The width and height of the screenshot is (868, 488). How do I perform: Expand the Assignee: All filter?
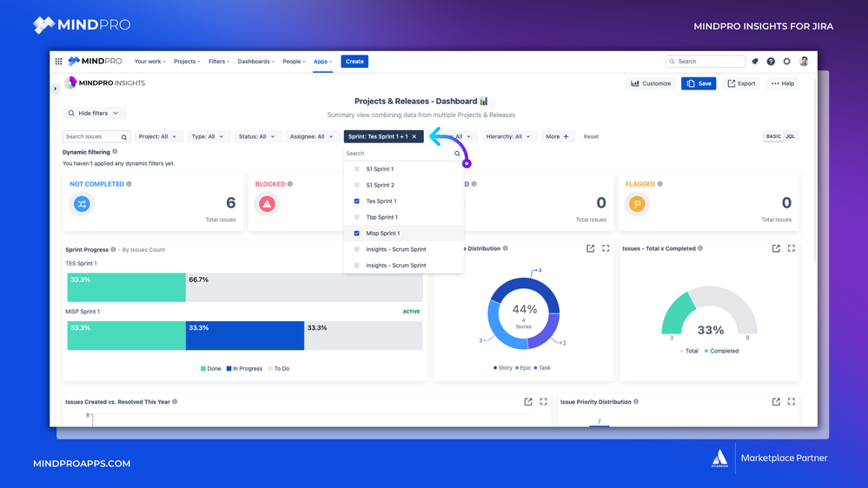(x=312, y=136)
